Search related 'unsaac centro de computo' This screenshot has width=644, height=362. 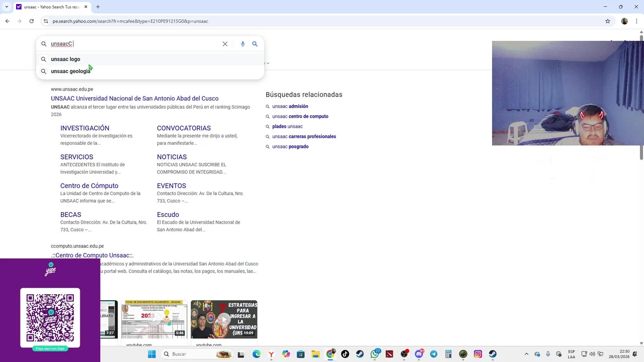tap(300, 116)
